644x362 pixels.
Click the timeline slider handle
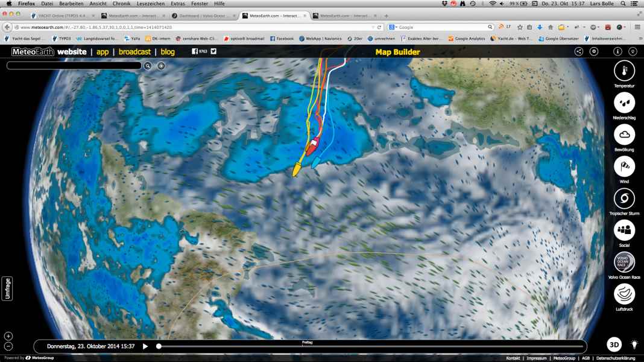159,346
